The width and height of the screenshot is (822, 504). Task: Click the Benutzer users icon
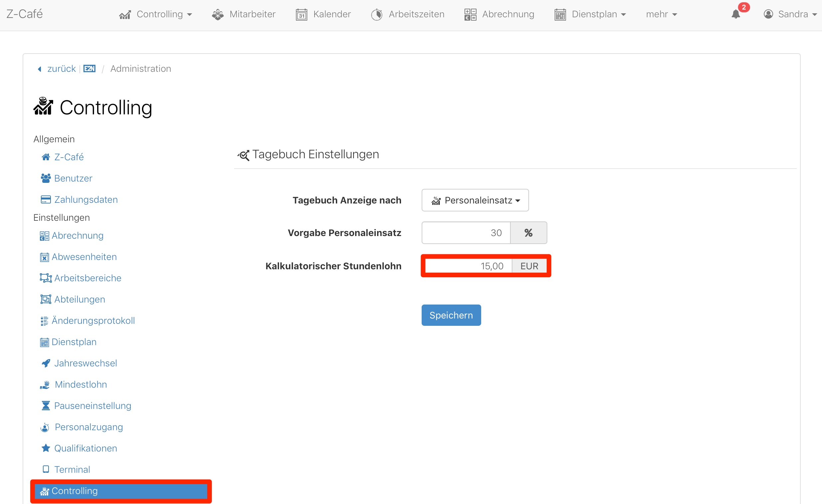[46, 179]
